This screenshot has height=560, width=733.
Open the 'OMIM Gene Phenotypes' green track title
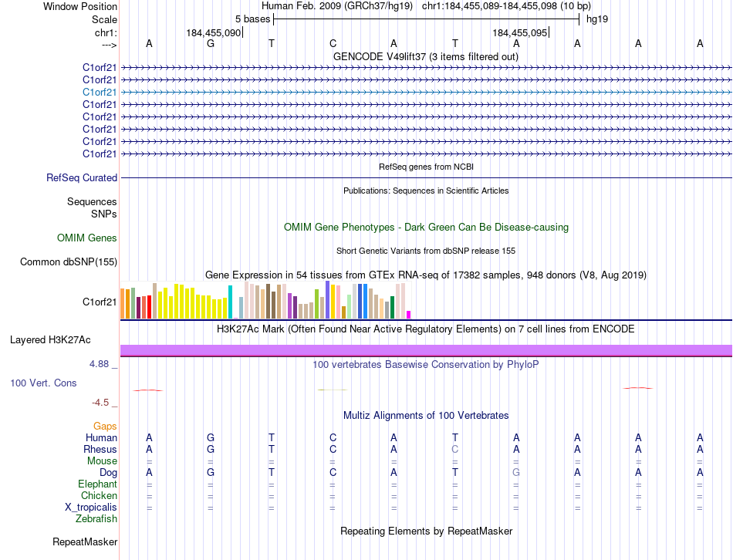[426, 228]
